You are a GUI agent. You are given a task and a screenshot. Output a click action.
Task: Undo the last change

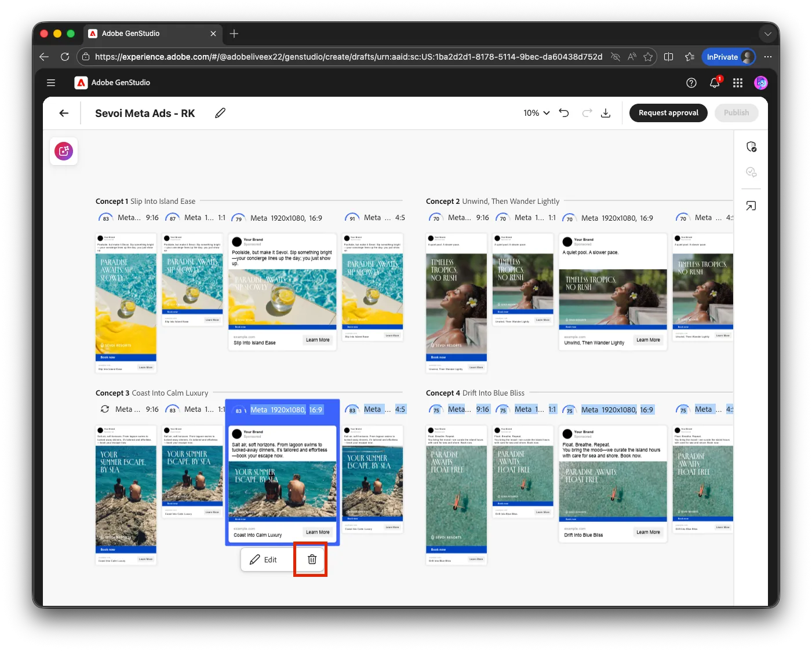pos(564,113)
